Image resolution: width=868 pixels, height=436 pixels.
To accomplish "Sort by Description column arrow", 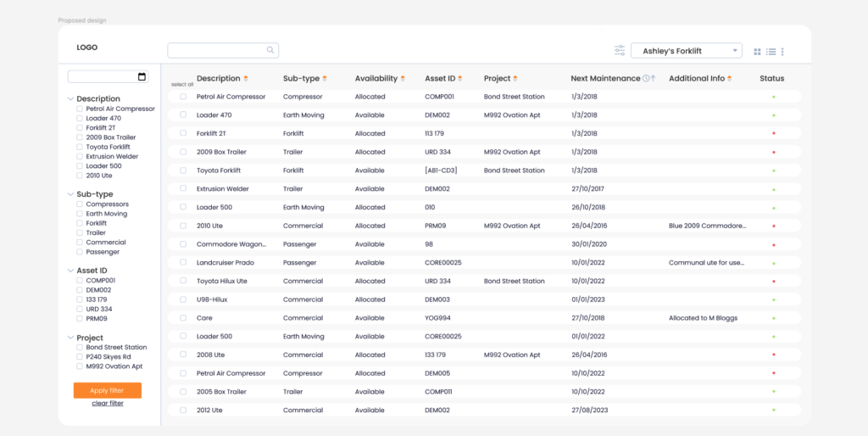I will [246, 79].
